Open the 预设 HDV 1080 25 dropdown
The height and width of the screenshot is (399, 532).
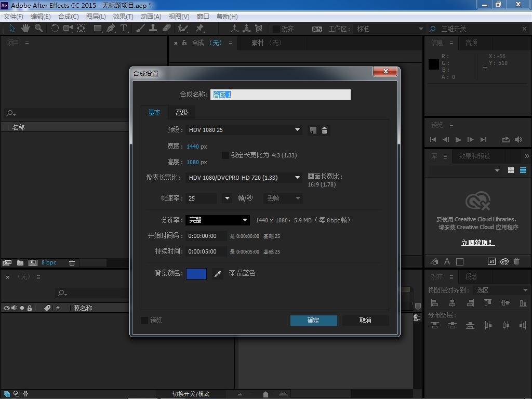click(244, 130)
